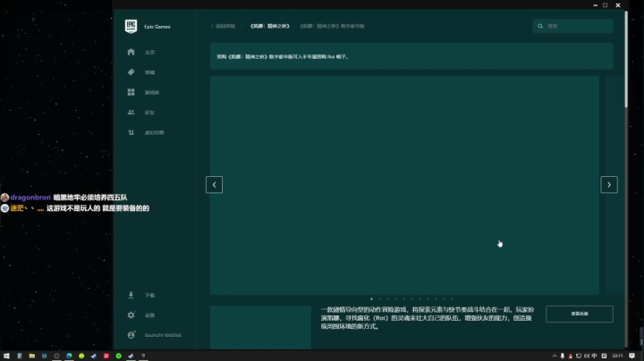Open the Windows notification center
The width and height of the screenshot is (644, 361).
(x=631, y=356)
